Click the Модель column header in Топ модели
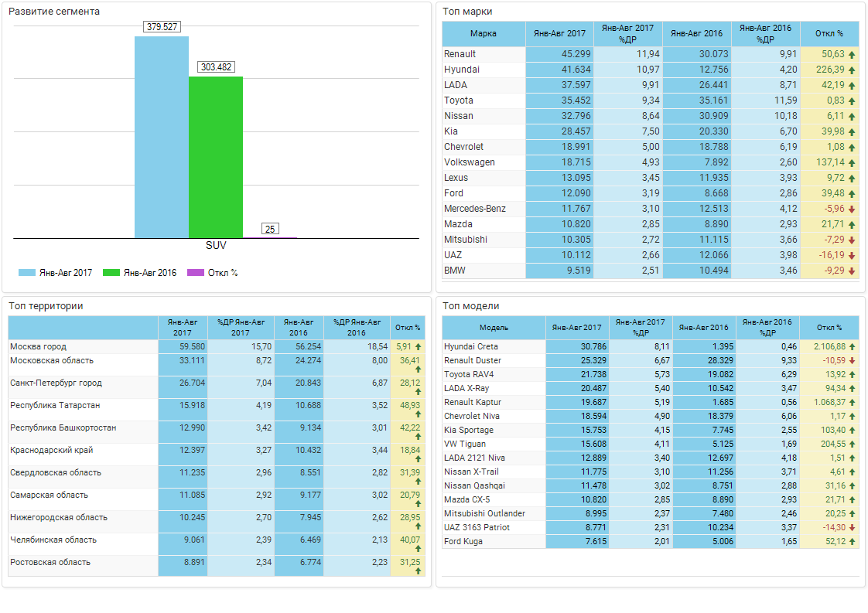Screen dimensions: 868x613 pyautogui.click(x=494, y=328)
